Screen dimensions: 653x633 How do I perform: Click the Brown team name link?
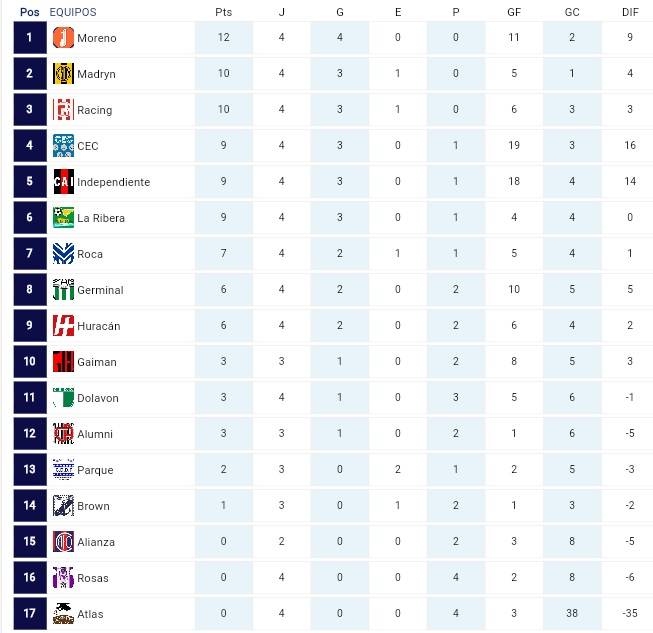point(94,506)
